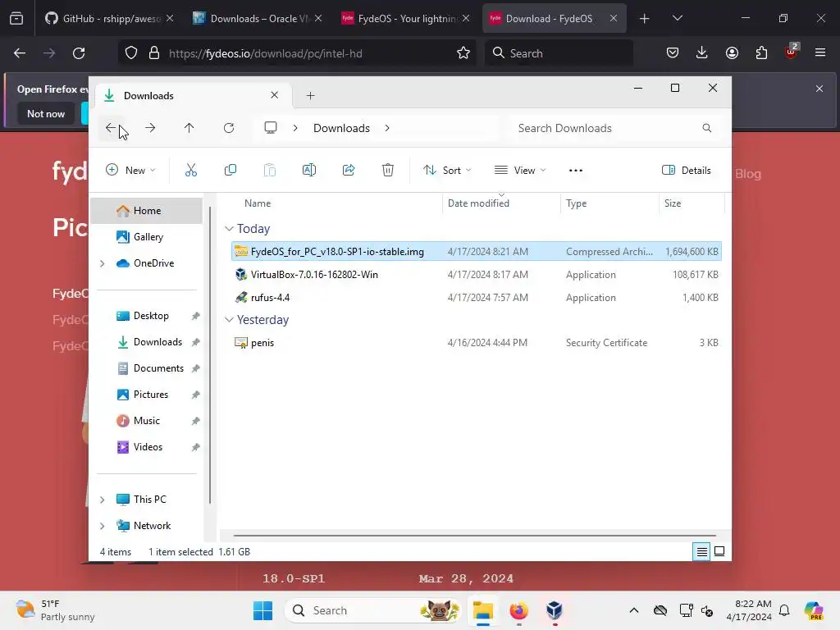Open Videos in quick access
The image size is (840, 630).
[146, 447]
